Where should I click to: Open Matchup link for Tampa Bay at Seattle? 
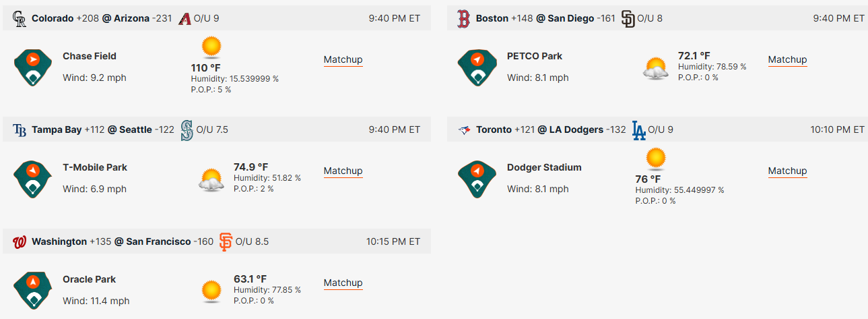(x=343, y=171)
